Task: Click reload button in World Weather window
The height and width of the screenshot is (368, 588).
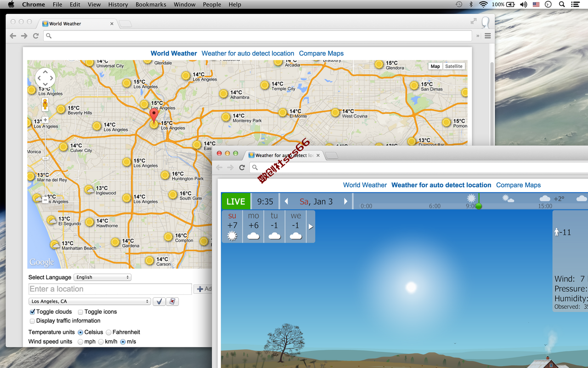Action: tap(36, 36)
